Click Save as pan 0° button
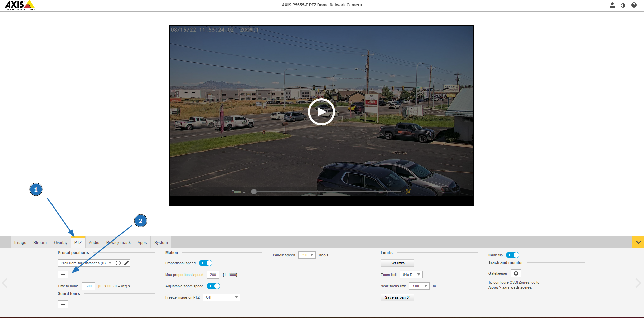This screenshot has height=318, width=644. (398, 297)
